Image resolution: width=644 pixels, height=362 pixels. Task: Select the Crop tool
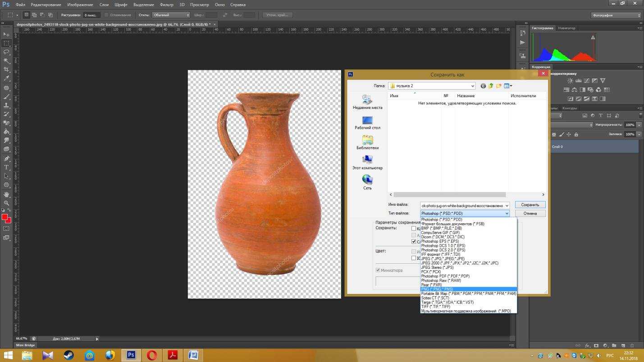6,70
